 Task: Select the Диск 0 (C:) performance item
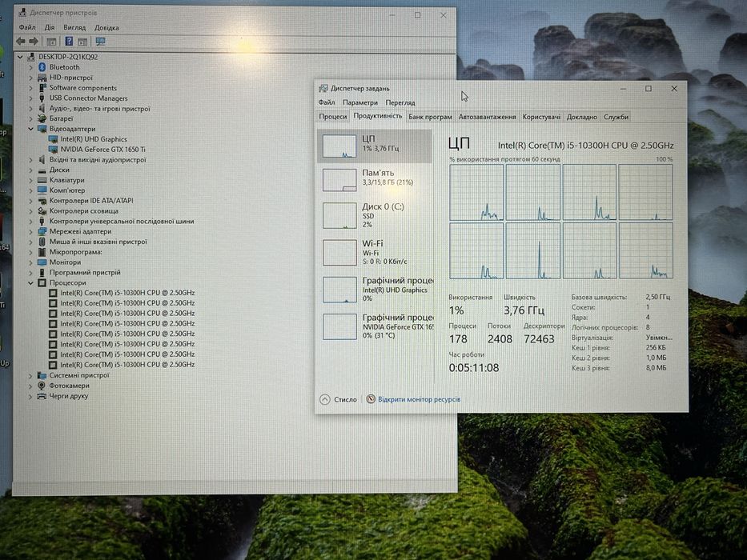coord(375,215)
